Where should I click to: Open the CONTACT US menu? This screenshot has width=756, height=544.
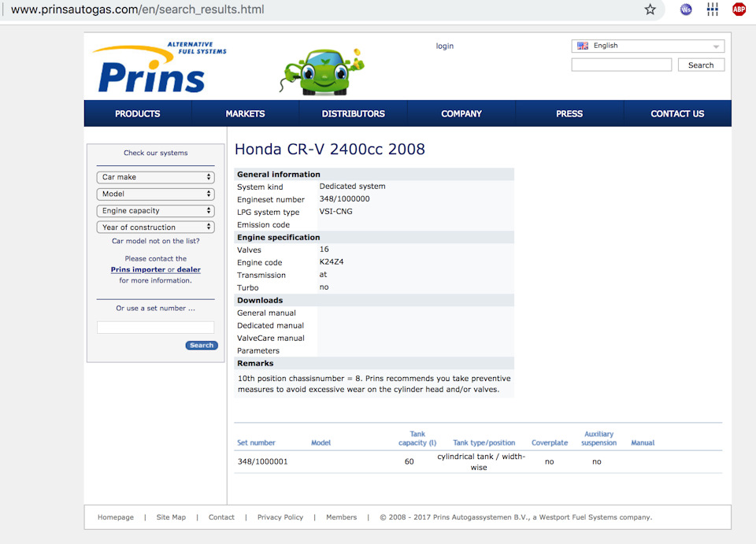pos(677,113)
